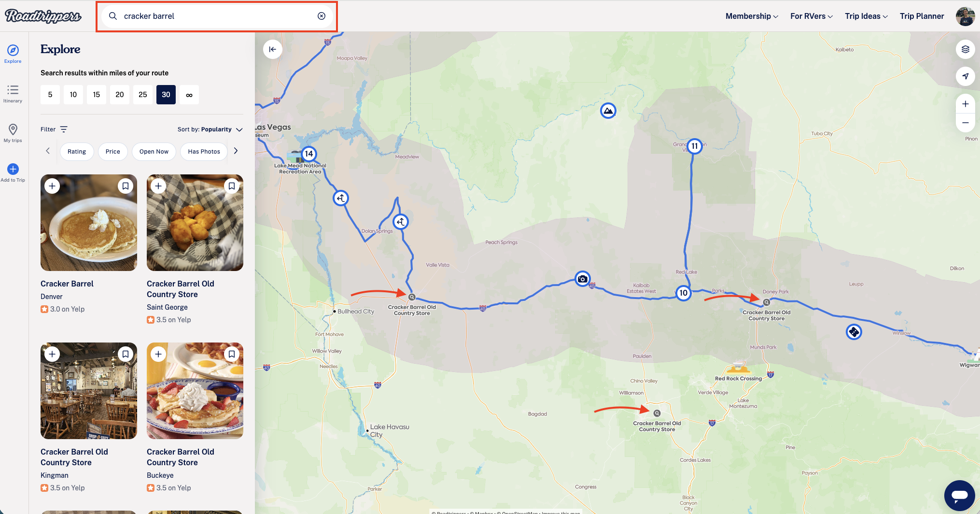This screenshot has height=514, width=980.
Task: Select 25 miles route radius
Action: click(x=143, y=95)
